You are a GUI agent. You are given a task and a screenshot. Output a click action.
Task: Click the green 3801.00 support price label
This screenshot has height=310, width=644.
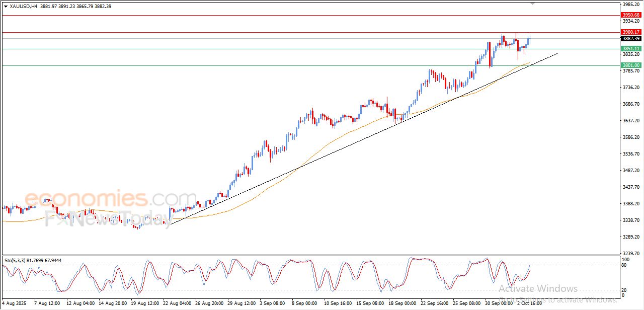tap(630, 65)
